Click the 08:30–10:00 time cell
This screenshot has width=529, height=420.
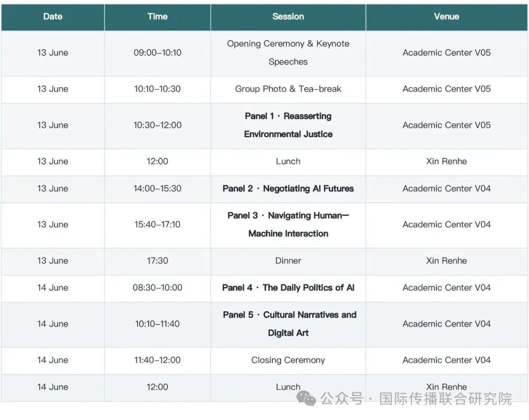(157, 288)
